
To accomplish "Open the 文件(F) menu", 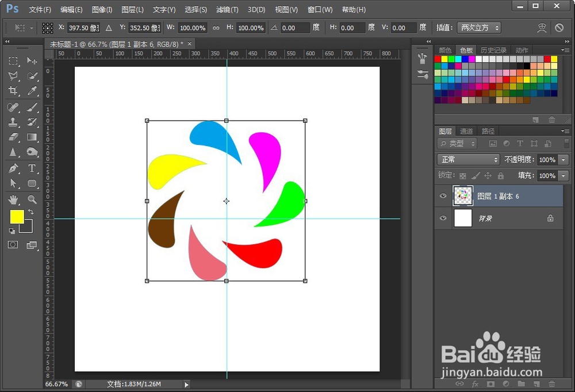I will tap(40, 10).
